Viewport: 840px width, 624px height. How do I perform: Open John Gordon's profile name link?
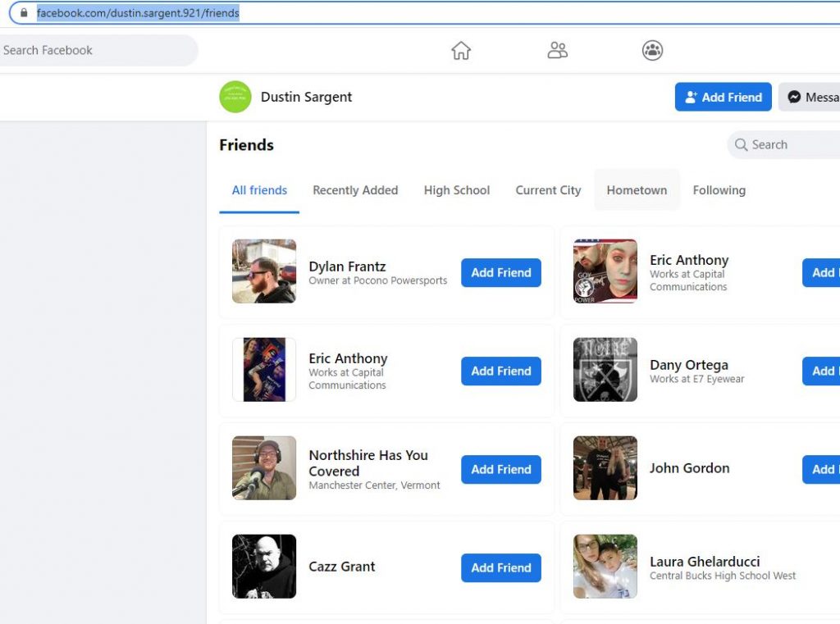(689, 468)
